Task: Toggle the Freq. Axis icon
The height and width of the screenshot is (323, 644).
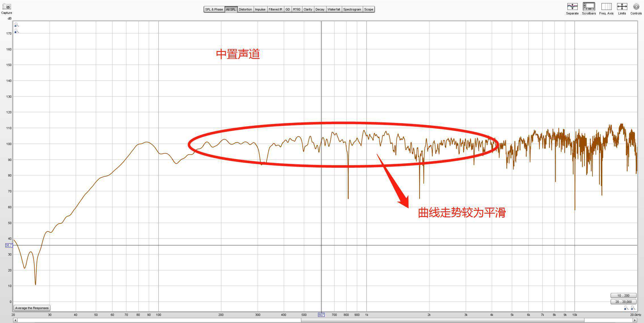Action: [606, 7]
